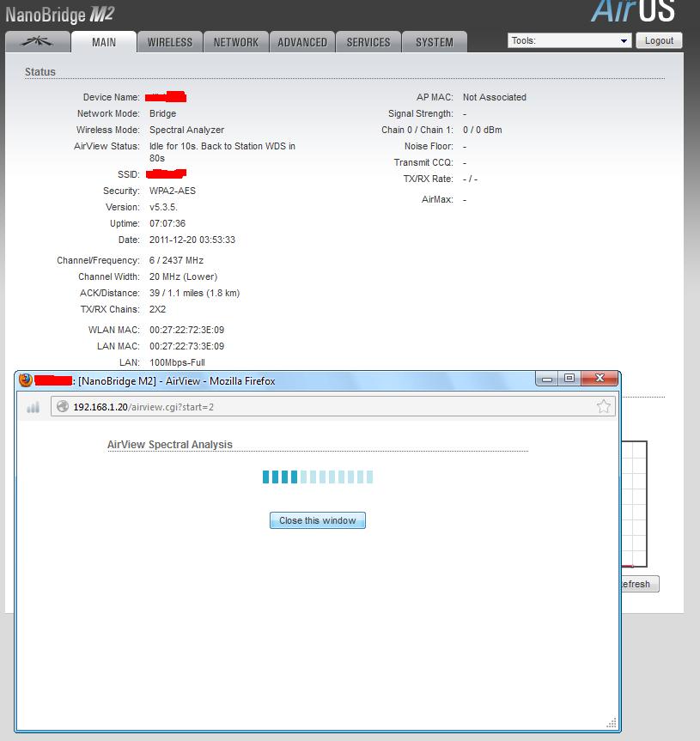Click the globe site identity icon
The image size is (700, 741).
pos(63,406)
